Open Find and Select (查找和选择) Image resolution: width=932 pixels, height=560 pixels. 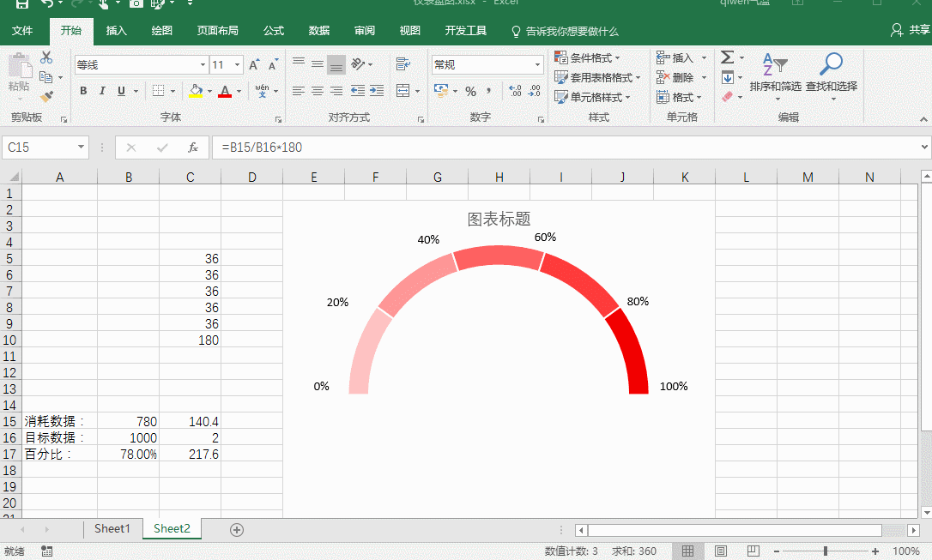[x=832, y=76]
